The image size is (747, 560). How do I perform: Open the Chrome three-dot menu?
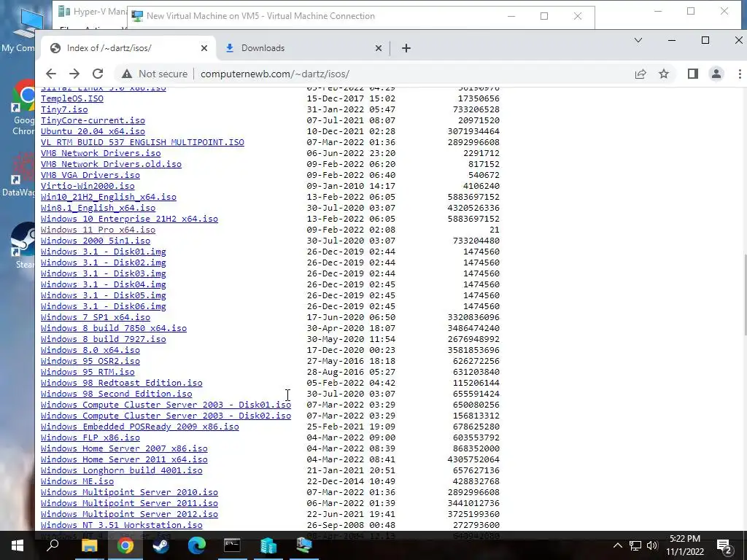pos(740,74)
